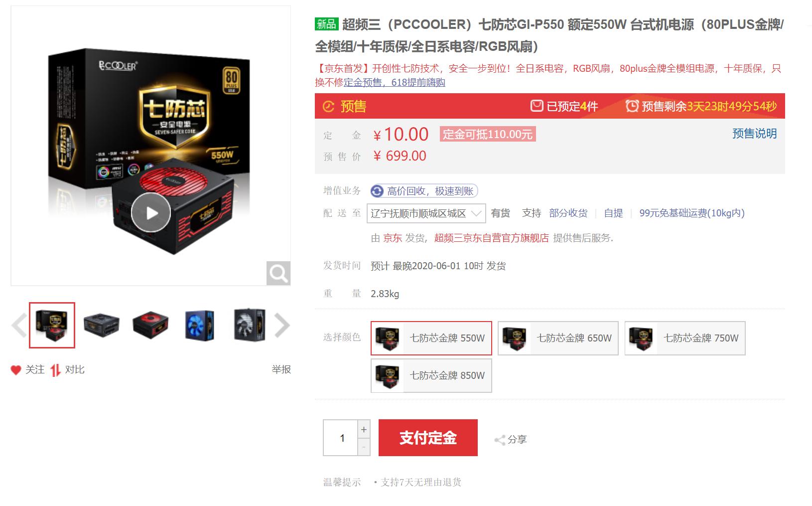The image size is (812, 506).
Task: Show previous product thumbnails with left arrow
Action: coord(19,326)
